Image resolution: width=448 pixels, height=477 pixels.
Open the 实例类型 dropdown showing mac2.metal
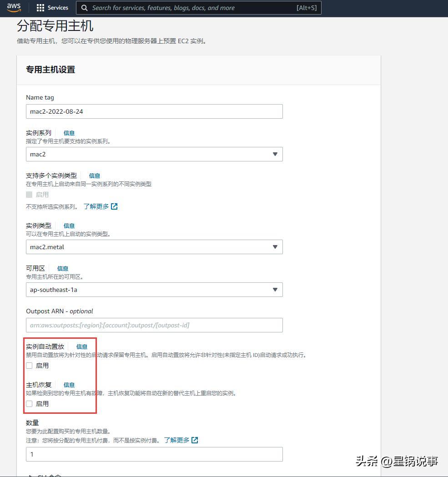tap(154, 247)
